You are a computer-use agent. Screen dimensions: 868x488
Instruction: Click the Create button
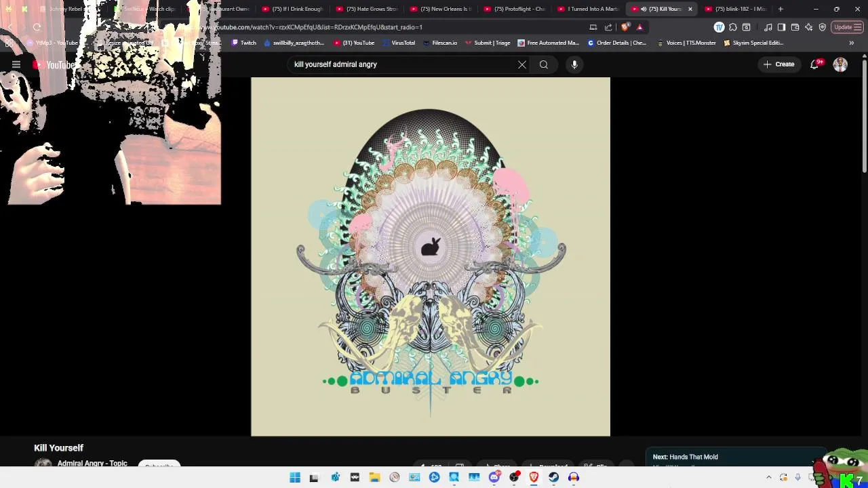pos(778,64)
